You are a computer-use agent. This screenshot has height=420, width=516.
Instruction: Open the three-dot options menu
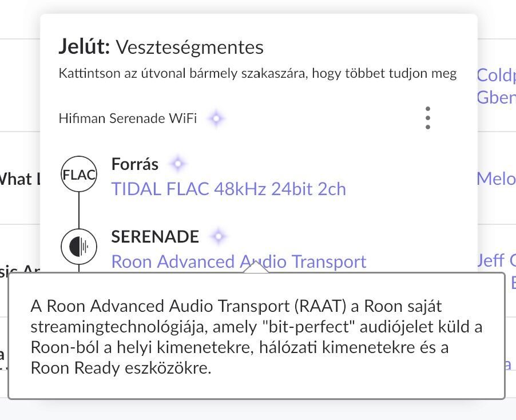click(427, 118)
